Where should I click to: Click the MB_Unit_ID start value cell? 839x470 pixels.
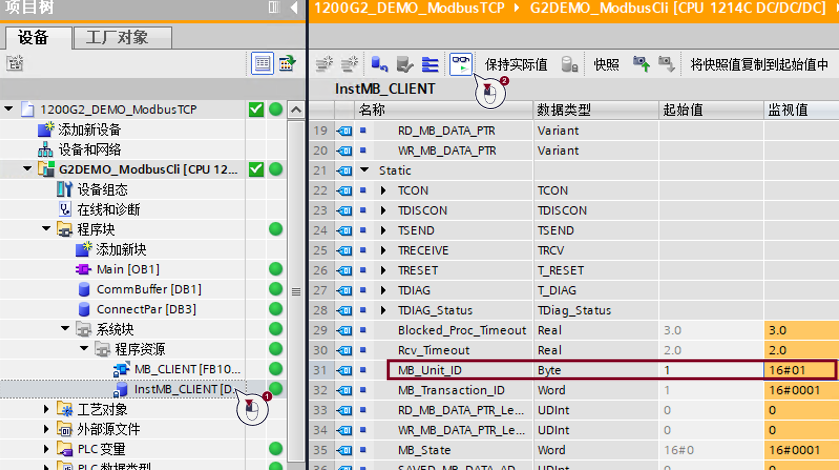click(709, 370)
